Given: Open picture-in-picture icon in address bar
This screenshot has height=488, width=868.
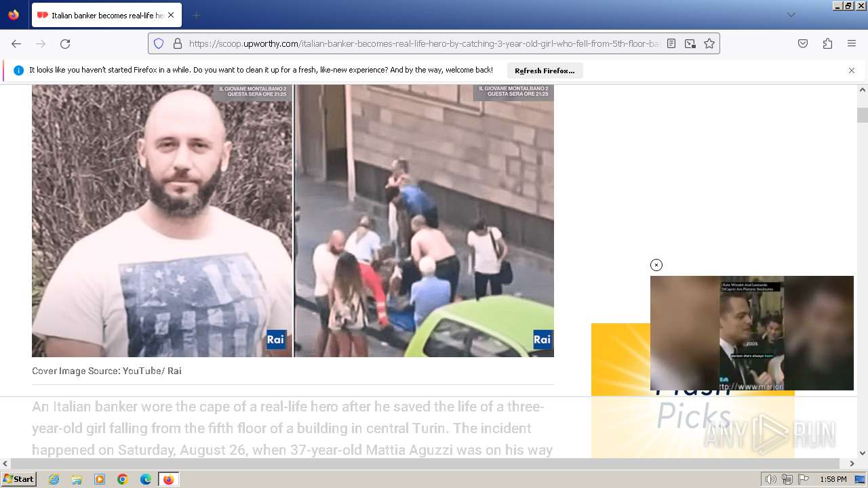Looking at the screenshot, I should click(x=690, y=43).
